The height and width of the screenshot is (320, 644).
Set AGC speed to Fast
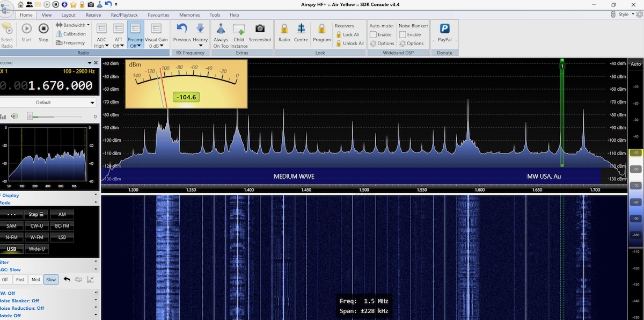click(20, 279)
